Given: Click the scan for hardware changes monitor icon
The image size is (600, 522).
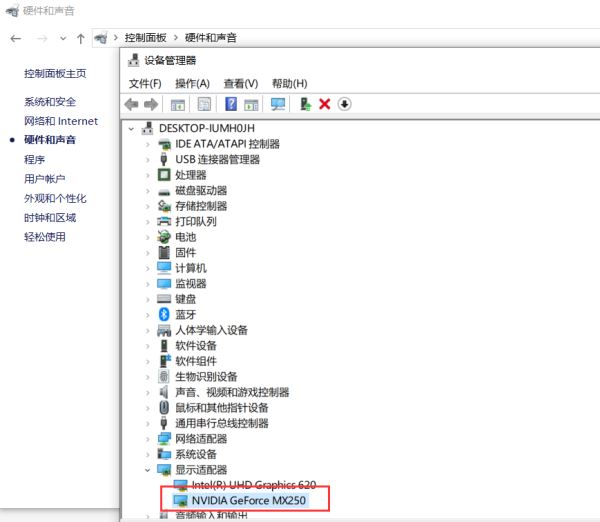Looking at the screenshot, I should [x=278, y=104].
